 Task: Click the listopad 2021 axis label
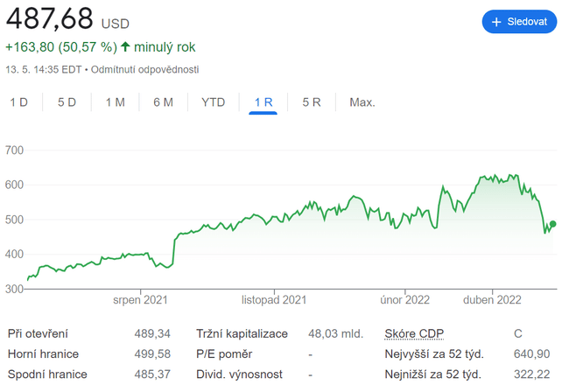274,300
